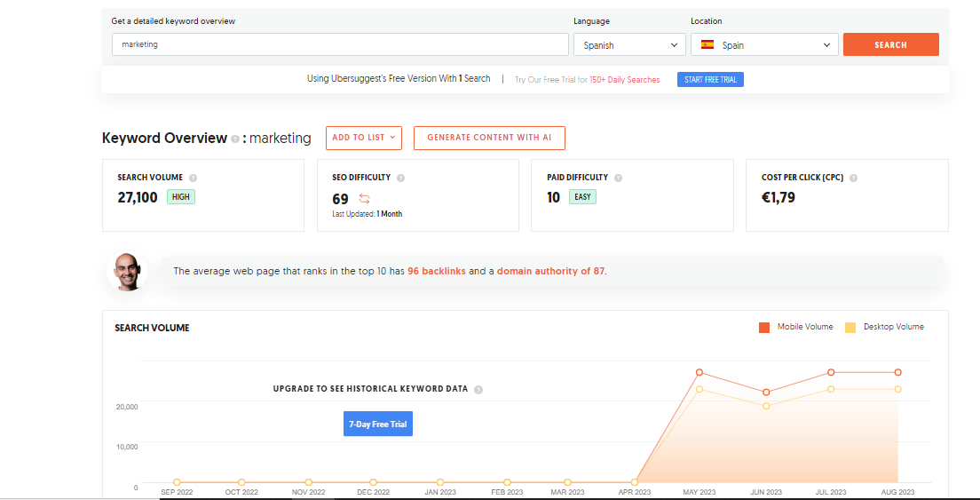The image size is (980, 500).
Task: Click the May 2023 desktop volume data point
Action: 699,389
